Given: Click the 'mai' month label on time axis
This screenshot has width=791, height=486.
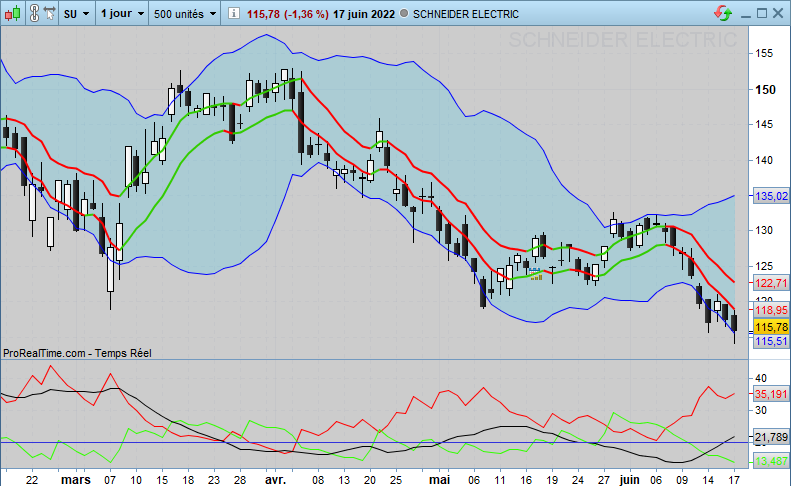Looking at the screenshot, I should point(439,479).
